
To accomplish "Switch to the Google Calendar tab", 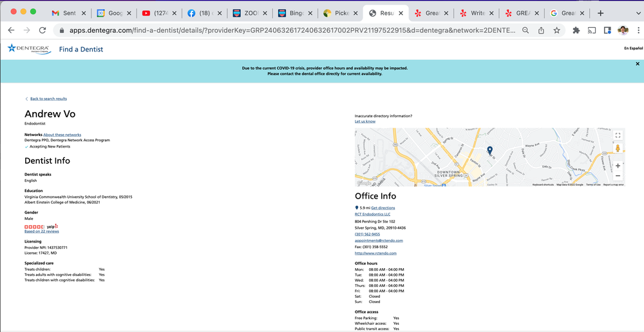I will tap(114, 13).
